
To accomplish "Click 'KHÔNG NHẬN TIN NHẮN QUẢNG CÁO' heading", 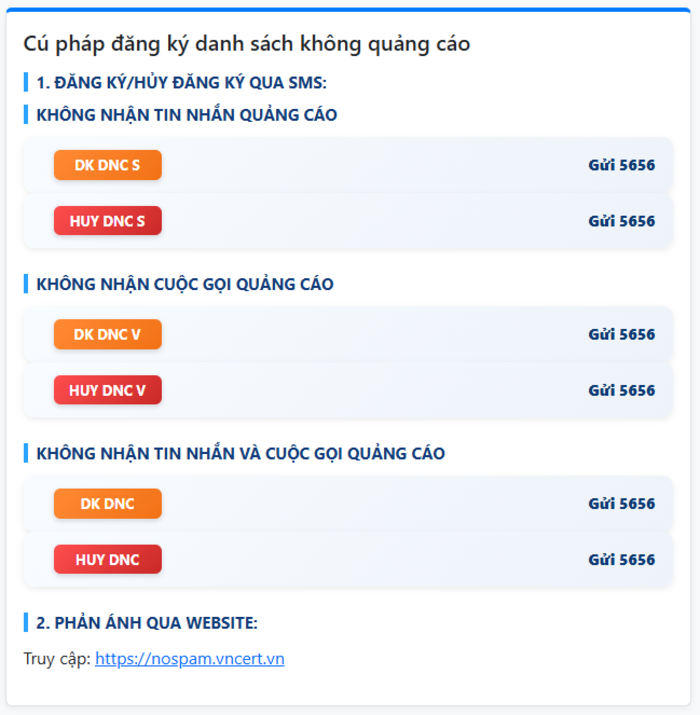I will click(186, 115).
